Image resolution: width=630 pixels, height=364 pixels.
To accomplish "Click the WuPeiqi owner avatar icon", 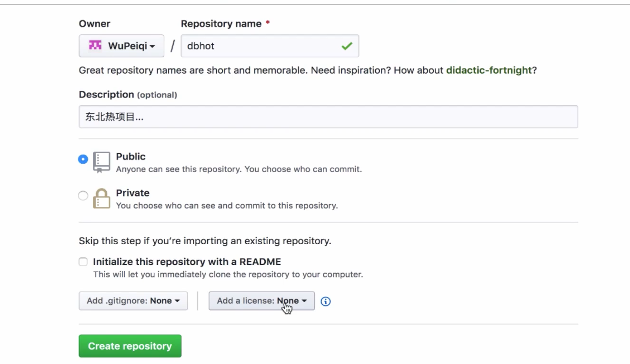I will tap(95, 45).
